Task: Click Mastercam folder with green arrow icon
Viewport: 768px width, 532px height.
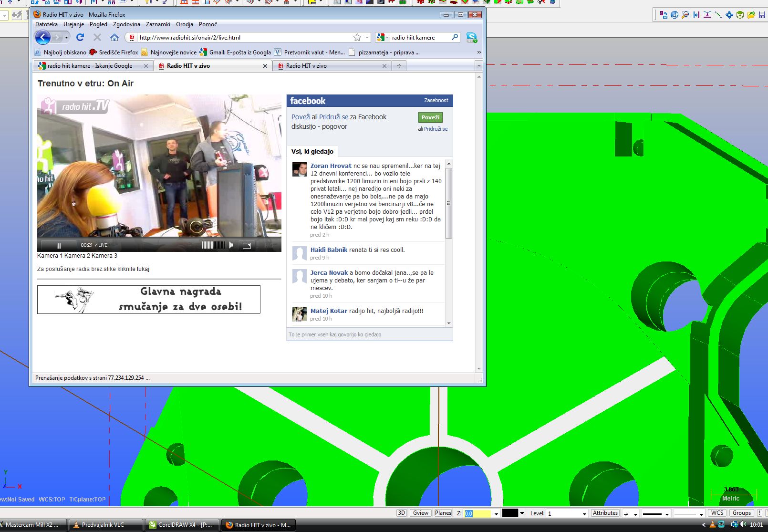Action: click(751, 14)
